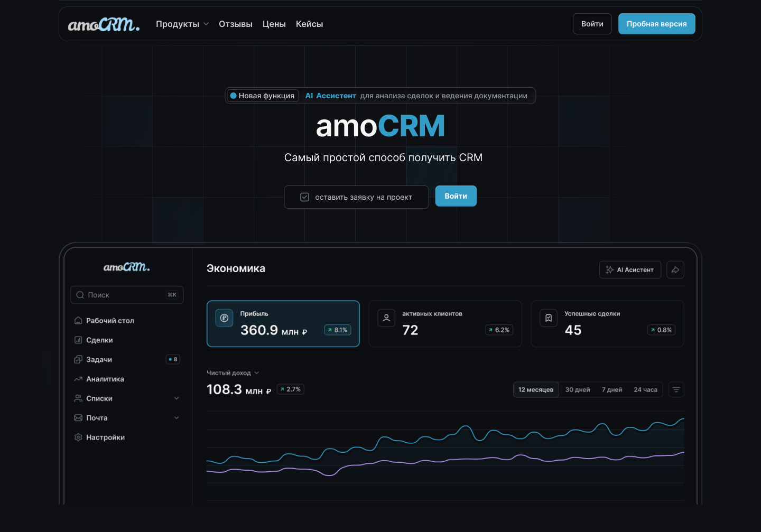Open the Чистый доход dropdown
The image size is (761, 532).
233,373
